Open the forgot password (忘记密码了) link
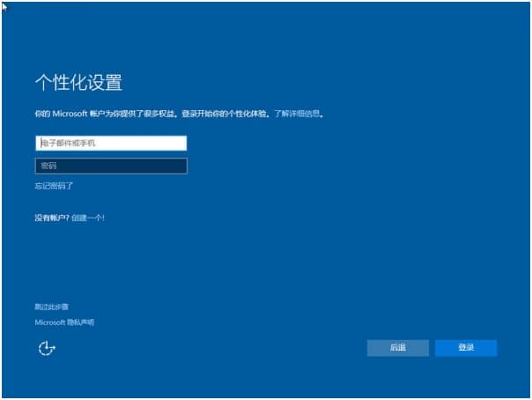The image size is (532, 400). tap(54, 186)
